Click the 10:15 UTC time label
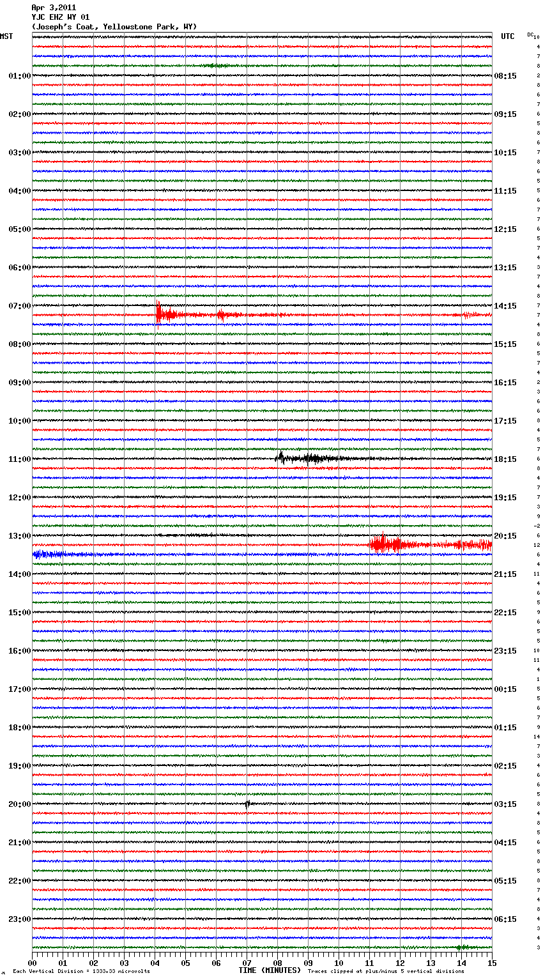 tap(505, 153)
